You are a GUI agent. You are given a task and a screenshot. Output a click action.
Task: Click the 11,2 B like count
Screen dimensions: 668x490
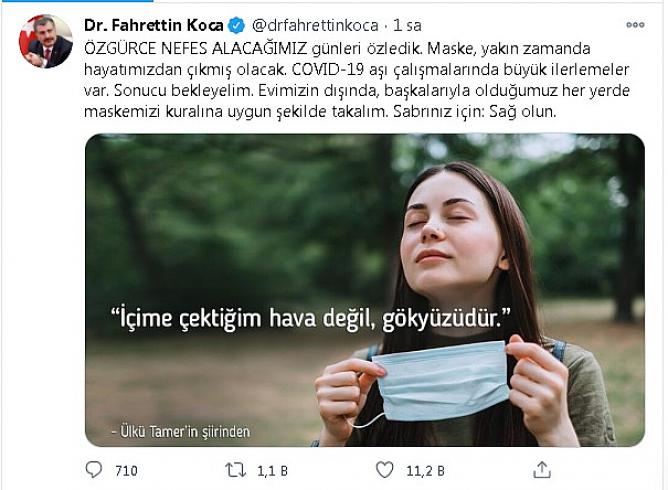pos(425,471)
